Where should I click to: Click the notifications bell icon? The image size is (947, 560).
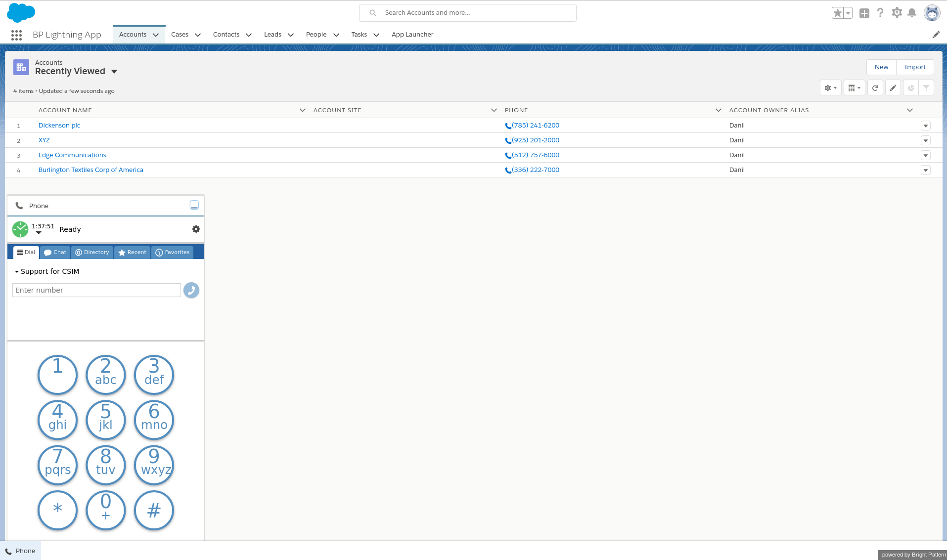click(912, 13)
